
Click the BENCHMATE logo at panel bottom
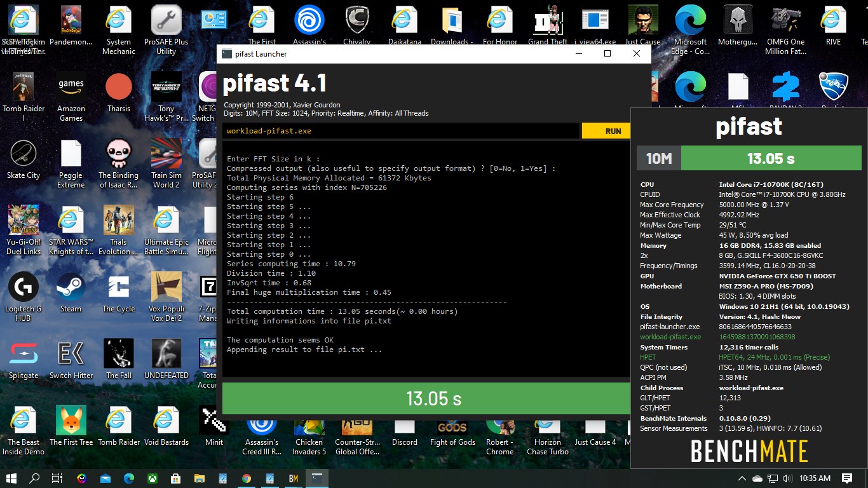(749, 451)
